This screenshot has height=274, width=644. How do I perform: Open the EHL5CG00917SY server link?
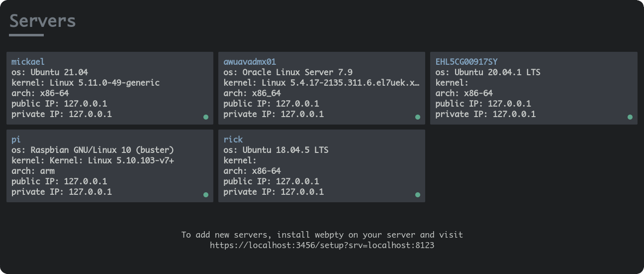[466, 62]
